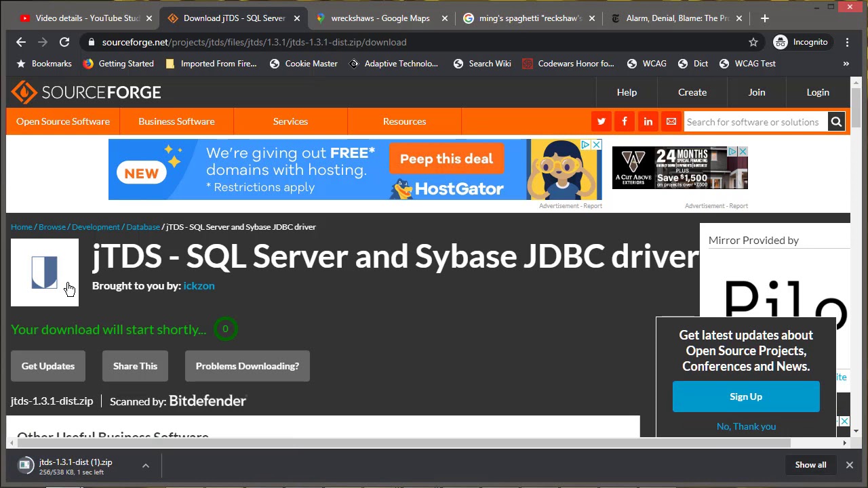This screenshot has height=488, width=868.
Task: Open Cookie Master bookmark
Action: 303,64
